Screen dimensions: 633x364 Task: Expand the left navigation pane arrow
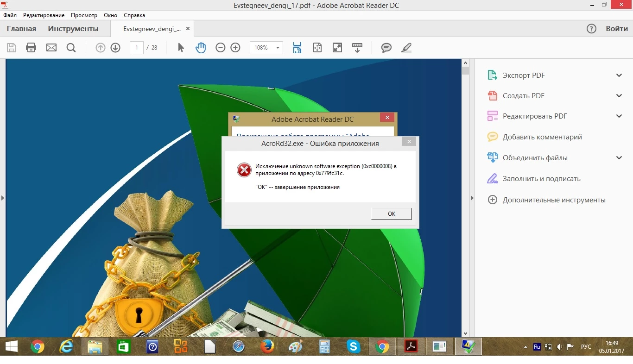pos(3,198)
